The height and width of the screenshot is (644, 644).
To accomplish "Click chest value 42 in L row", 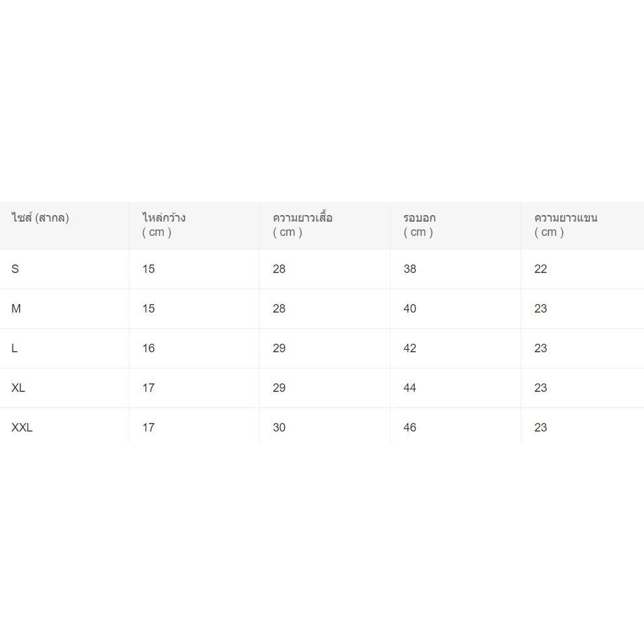I will click(x=410, y=348).
